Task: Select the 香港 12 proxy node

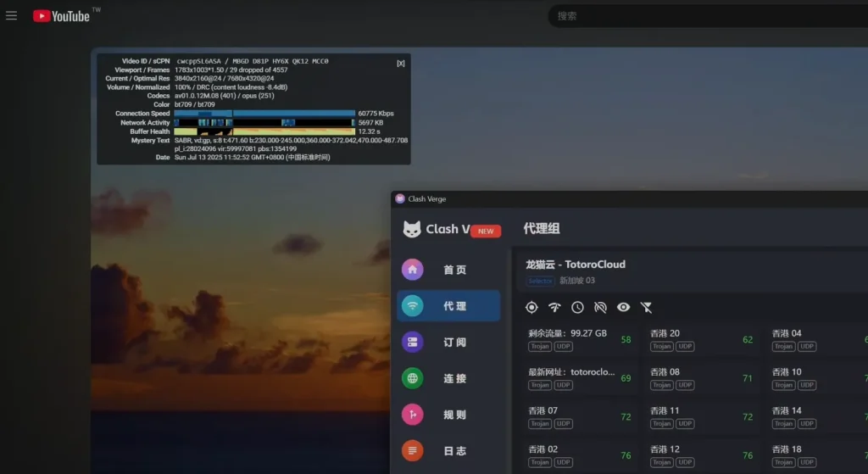Action: coord(699,455)
